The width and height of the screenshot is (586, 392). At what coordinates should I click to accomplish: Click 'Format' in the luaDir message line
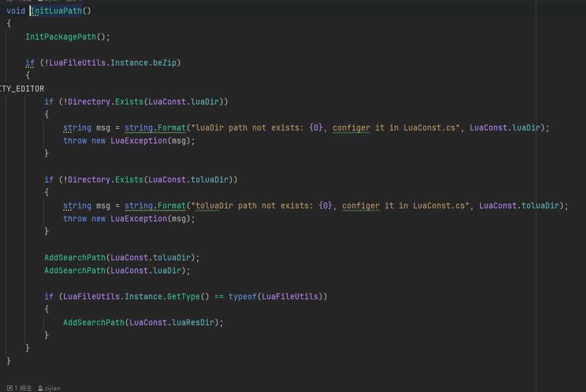[x=171, y=128]
